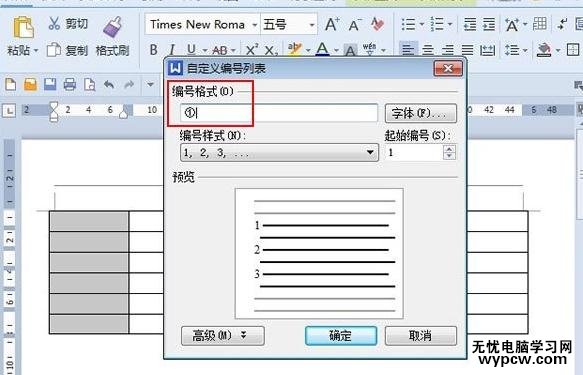Increase font size with A+ icon
The height and width of the screenshot is (375, 583).
[x=332, y=25]
